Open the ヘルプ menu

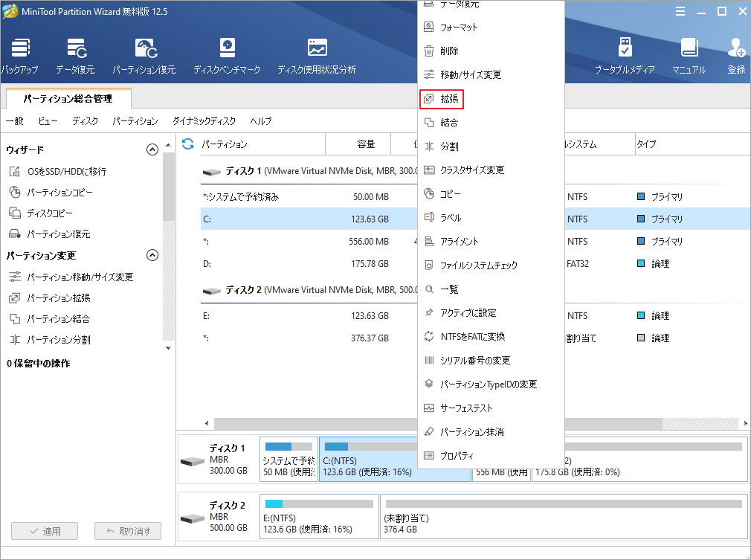pos(260,121)
